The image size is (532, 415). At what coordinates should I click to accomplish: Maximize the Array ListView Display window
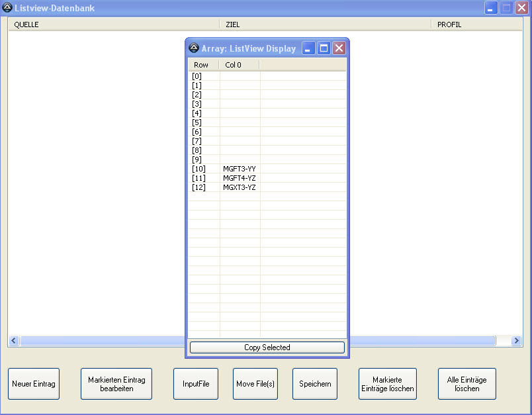click(x=324, y=48)
